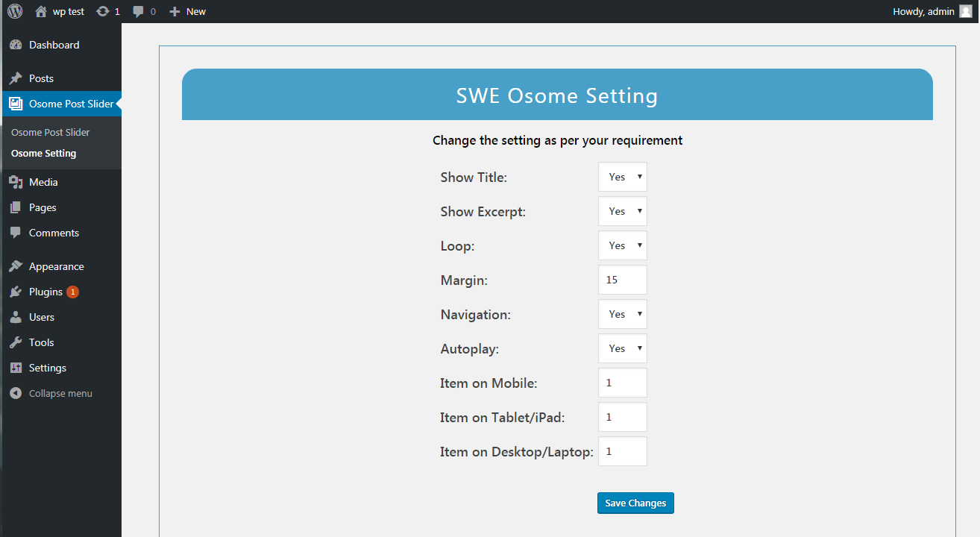The height and width of the screenshot is (537, 980).
Task: Open the Plugins menu label
Action: point(45,292)
